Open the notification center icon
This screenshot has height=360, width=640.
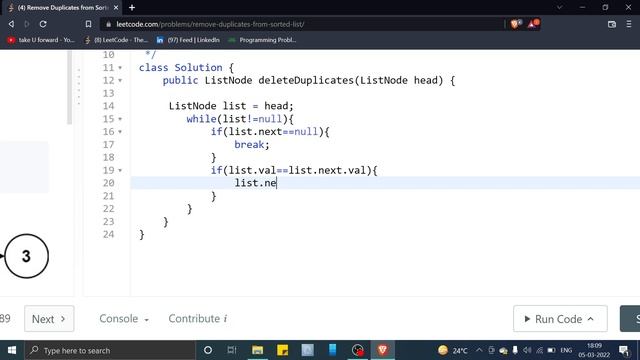pyautogui.click(x=624, y=350)
